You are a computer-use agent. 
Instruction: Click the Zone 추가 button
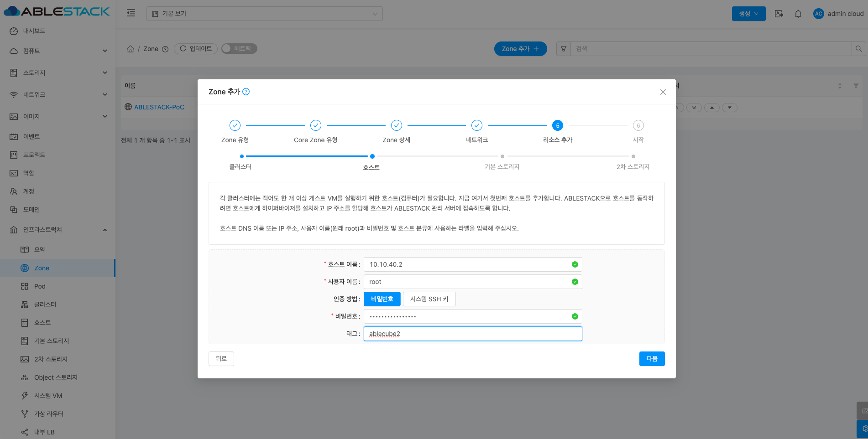pos(520,49)
